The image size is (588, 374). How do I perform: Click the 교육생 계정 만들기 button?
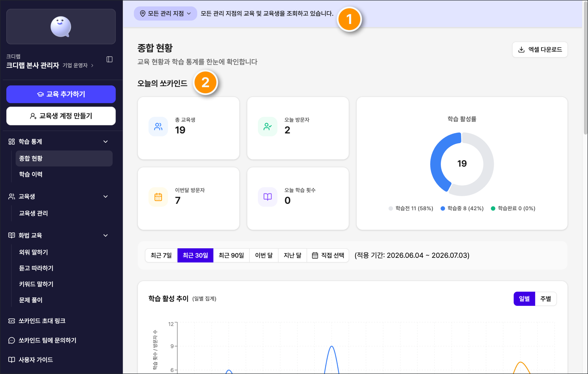tap(61, 116)
